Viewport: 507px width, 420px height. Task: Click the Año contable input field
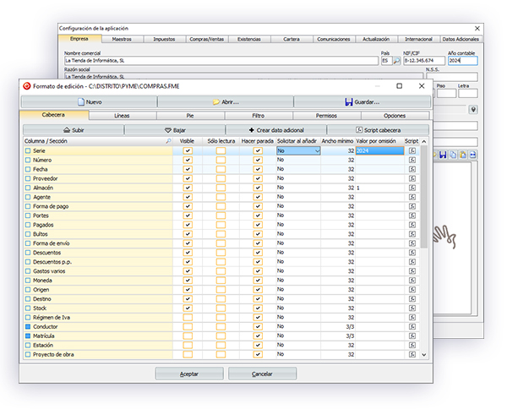coord(462,61)
